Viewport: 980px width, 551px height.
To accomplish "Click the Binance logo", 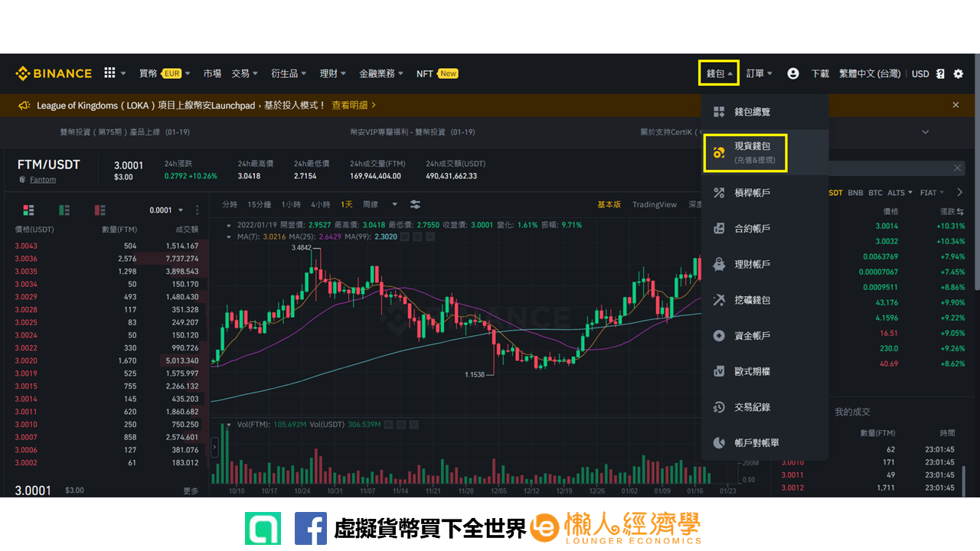I will 54,73.
